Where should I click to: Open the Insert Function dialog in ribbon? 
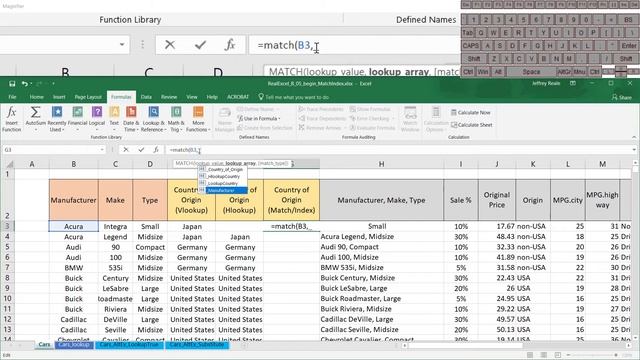(11, 119)
